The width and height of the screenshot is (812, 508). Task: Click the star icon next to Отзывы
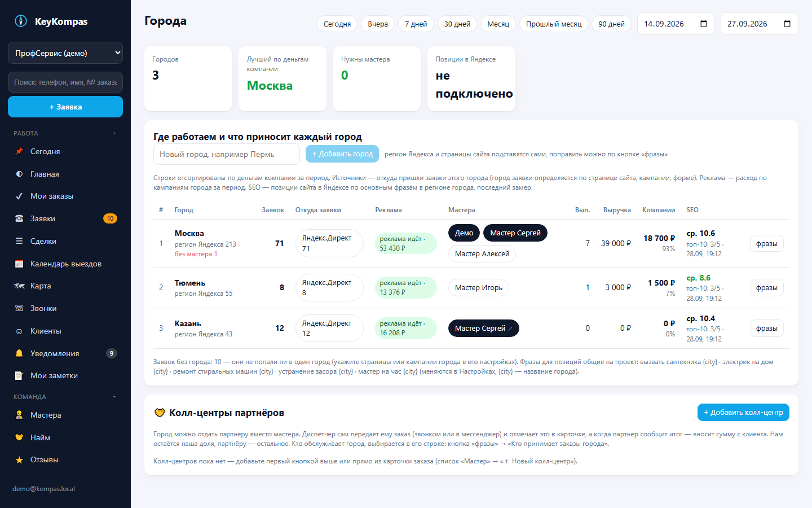pyautogui.click(x=19, y=459)
